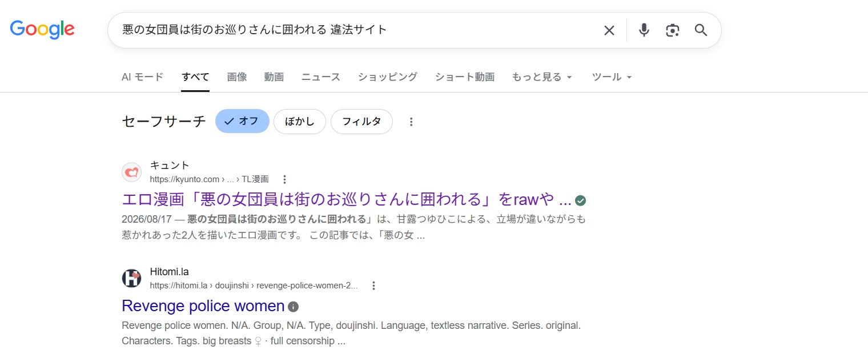The width and height of the screenshot is (868, 358).
Task: Switch to ショート動画 tab
Action: pos(465,77)
